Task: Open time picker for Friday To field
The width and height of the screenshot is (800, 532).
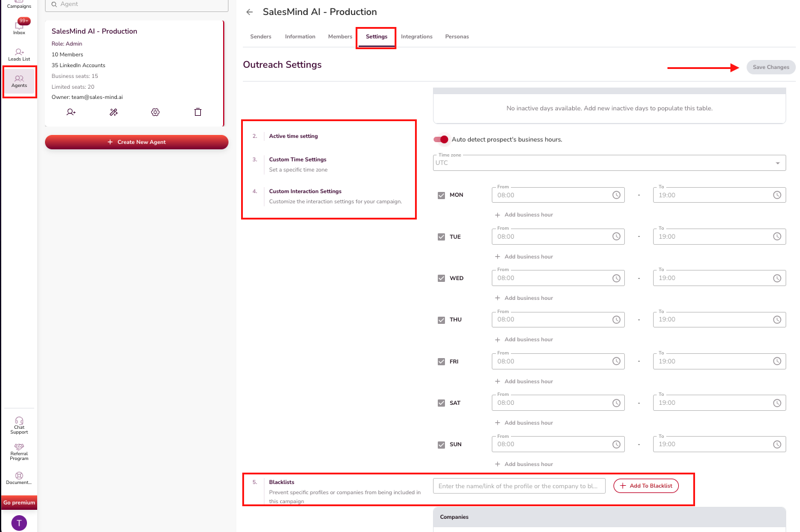Action: coord(777,361)
